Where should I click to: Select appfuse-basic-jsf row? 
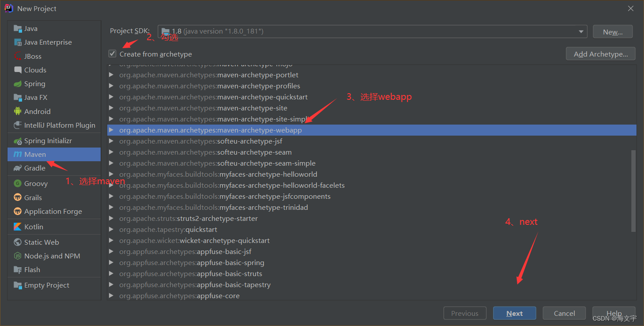tap(372, 252)
